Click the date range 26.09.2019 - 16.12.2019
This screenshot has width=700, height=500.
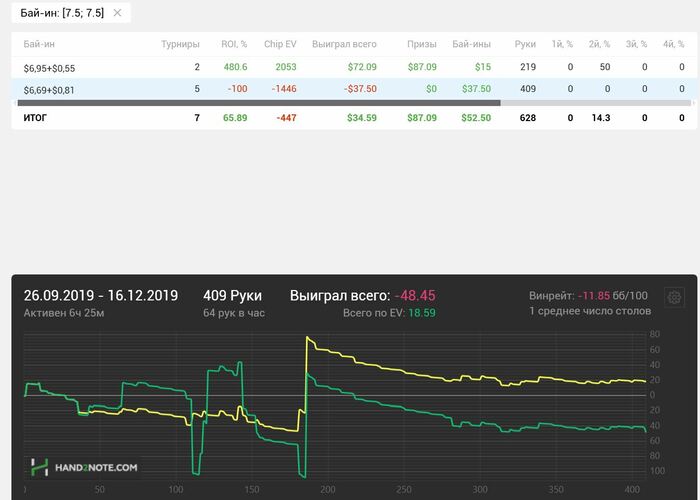pyautogui.click(x=101, y=296)
